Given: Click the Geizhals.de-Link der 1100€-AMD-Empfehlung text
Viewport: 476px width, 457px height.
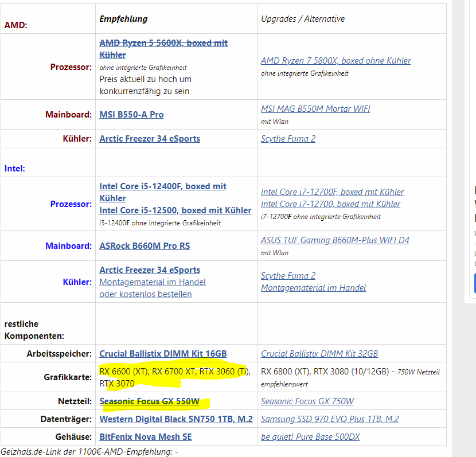Looking at the screenshot, I should (89, 452).
